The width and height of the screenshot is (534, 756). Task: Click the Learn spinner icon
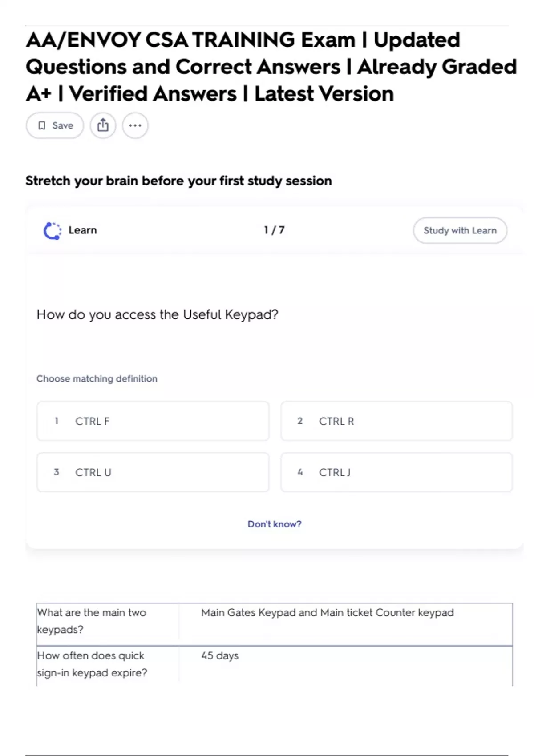(x=53, y=230)
